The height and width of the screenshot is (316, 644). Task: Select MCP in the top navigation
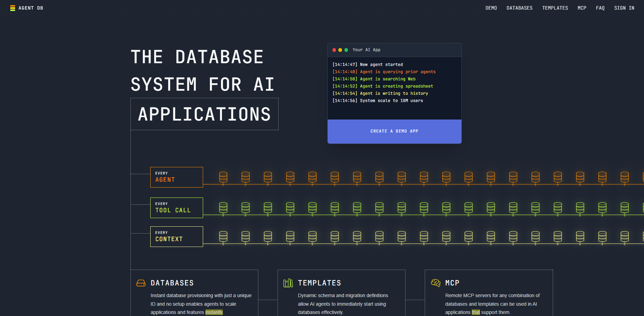[582, 8]
